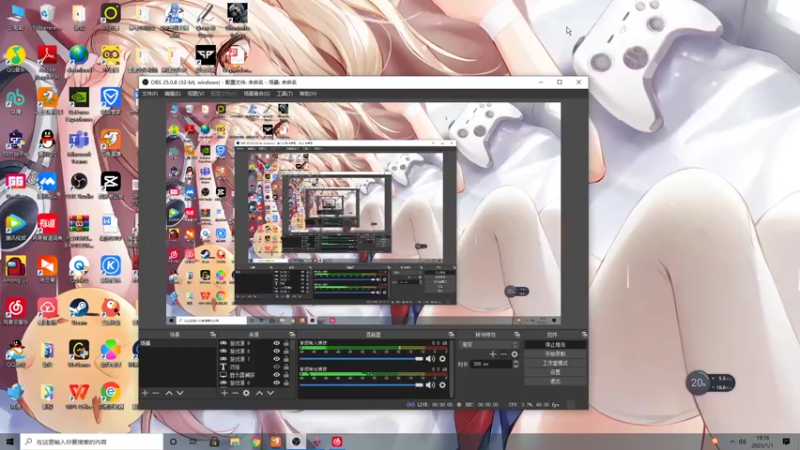Screen dimensions: 800x450
Task: Remove the selected source with the minus icon
Action: [235, 393]
